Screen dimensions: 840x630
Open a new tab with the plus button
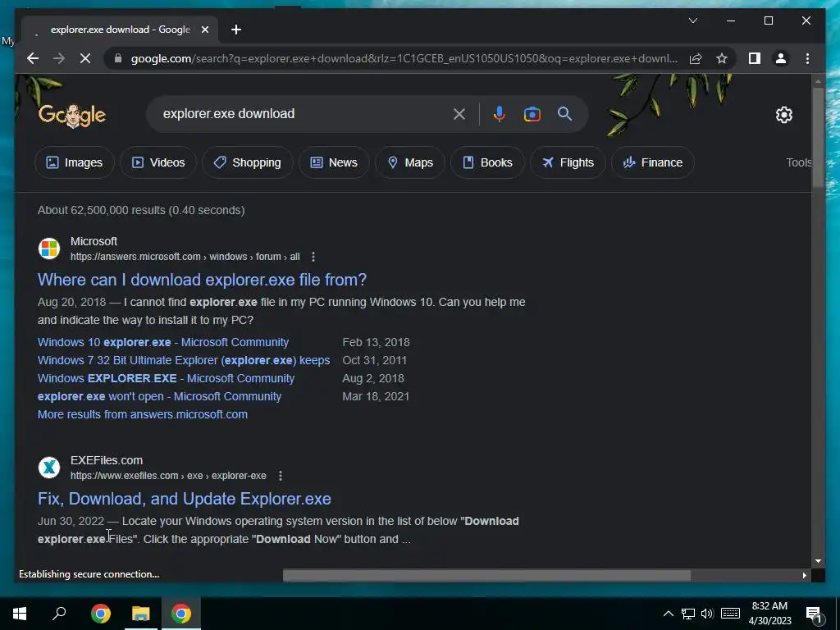pos(236,30)
